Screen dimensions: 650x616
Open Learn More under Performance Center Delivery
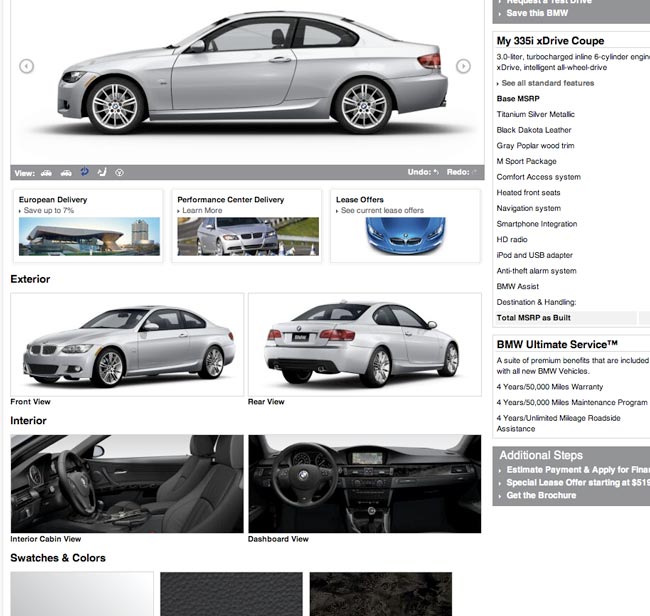202,211
